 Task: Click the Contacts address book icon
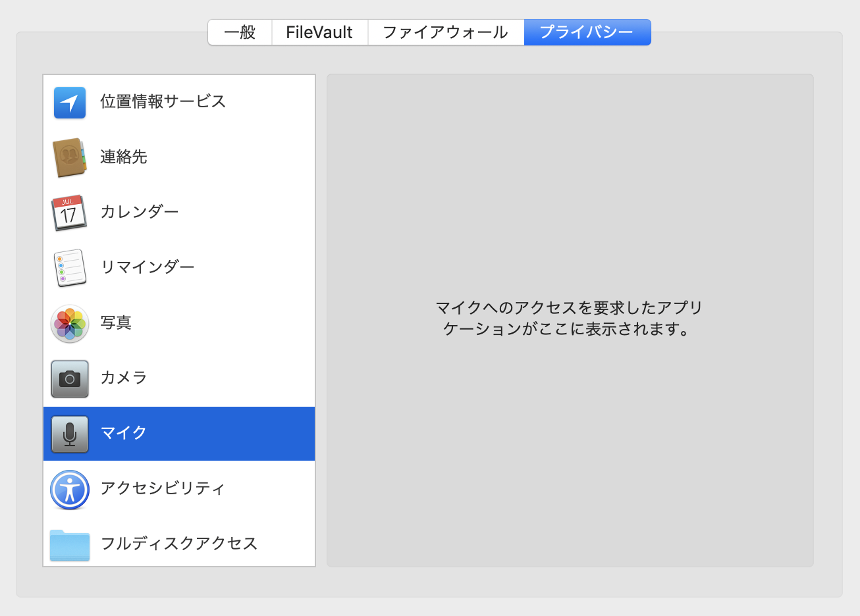coord(70,158)
